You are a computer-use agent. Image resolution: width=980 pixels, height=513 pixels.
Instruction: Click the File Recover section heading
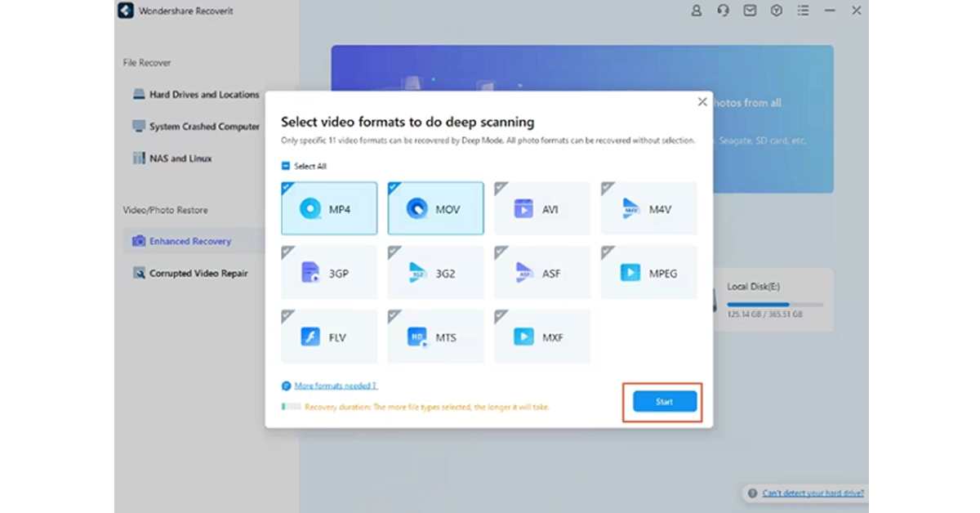pos(147,63)
